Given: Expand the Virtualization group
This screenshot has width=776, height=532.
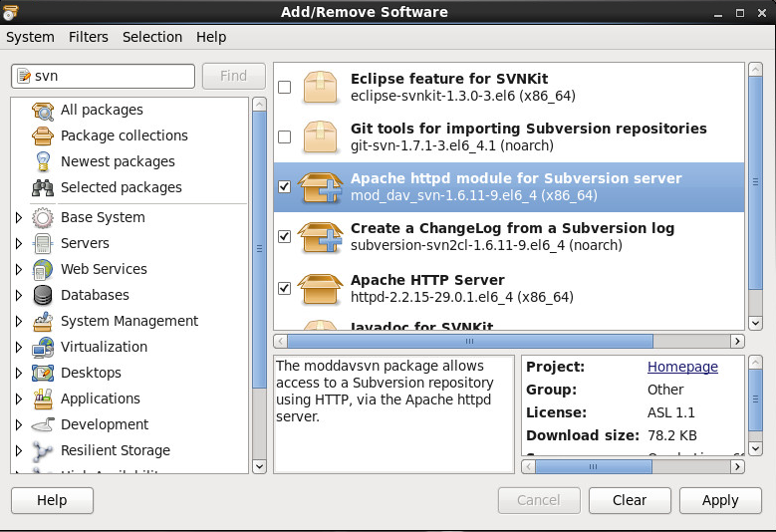Looking at the screenshot, I should pyautogui.click(x=19, y=347).
